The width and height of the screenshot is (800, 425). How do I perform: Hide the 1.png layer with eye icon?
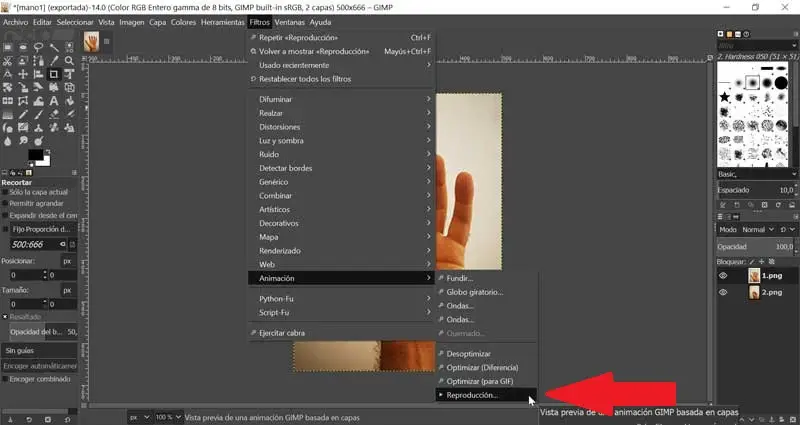(723, 276)
